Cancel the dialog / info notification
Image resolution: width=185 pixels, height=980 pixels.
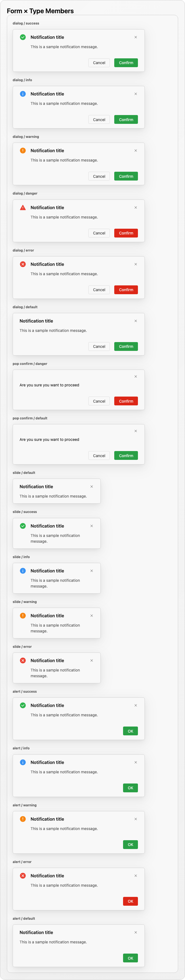pyautogui.click(x=99, y=119)
